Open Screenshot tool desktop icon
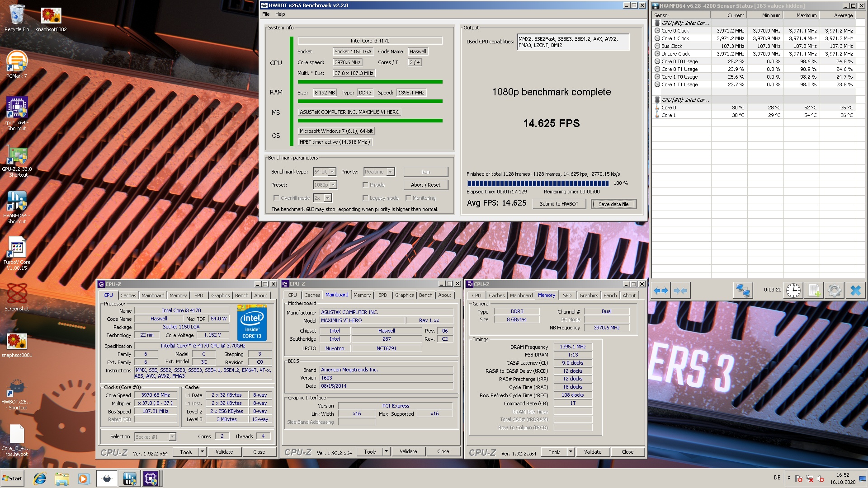 [x=17, y=297]
